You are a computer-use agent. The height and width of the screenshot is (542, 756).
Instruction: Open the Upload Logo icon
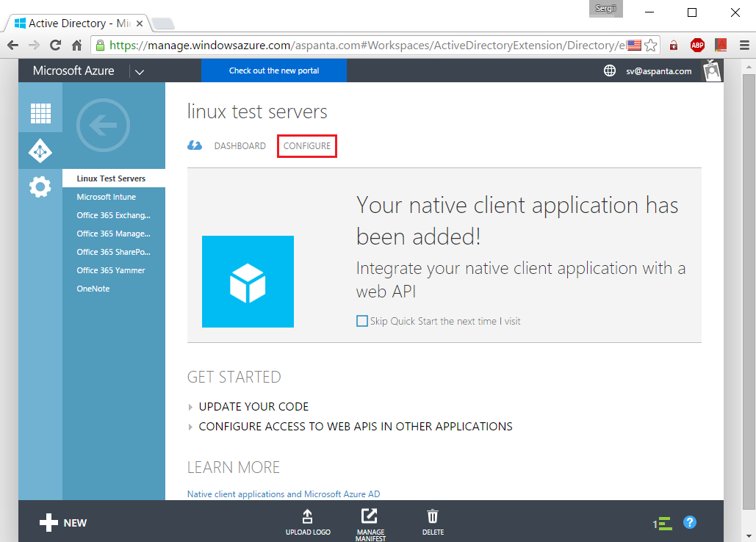pos(308,516)
